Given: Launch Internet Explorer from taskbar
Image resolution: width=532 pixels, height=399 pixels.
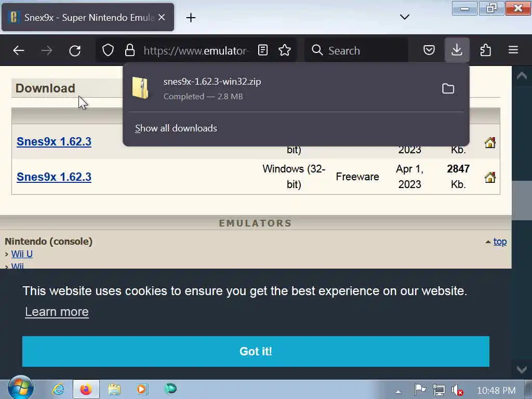Looking at the screenshot, I should click(58, 389).
